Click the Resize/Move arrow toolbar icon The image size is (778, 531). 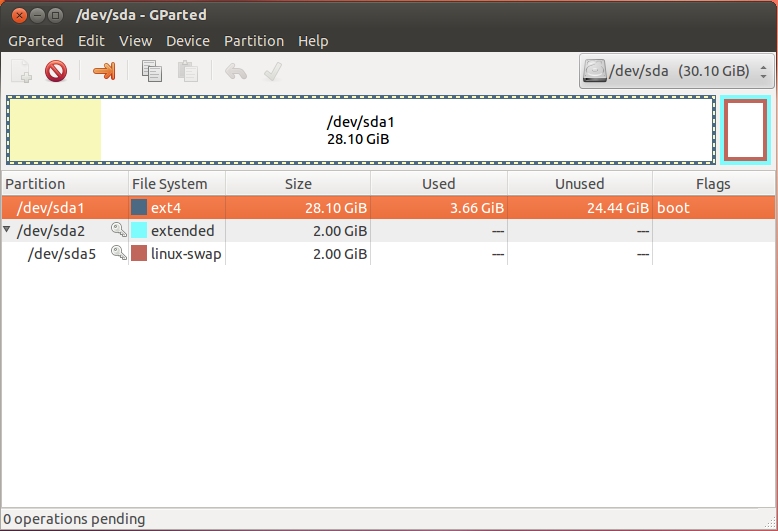click(x=104, y=71)
